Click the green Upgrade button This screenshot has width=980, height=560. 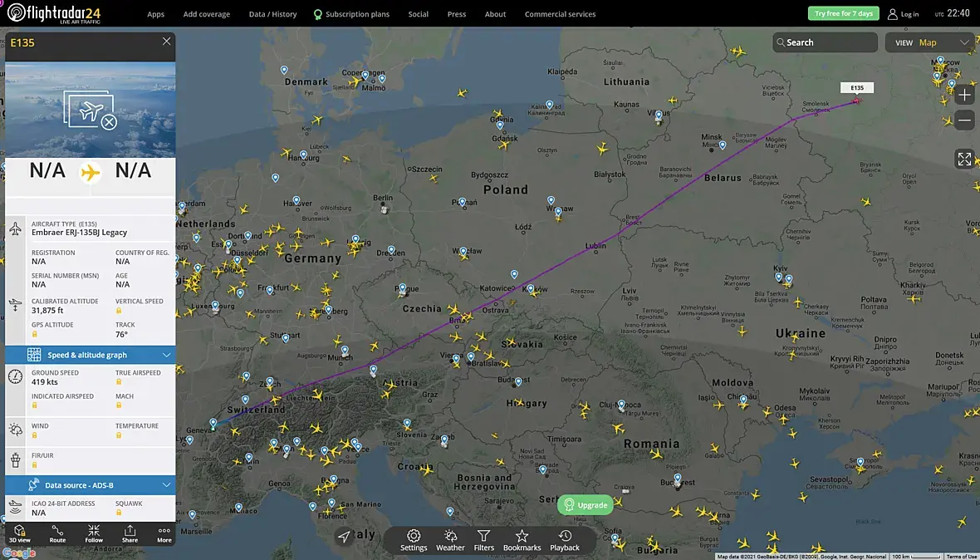[586, 504]
